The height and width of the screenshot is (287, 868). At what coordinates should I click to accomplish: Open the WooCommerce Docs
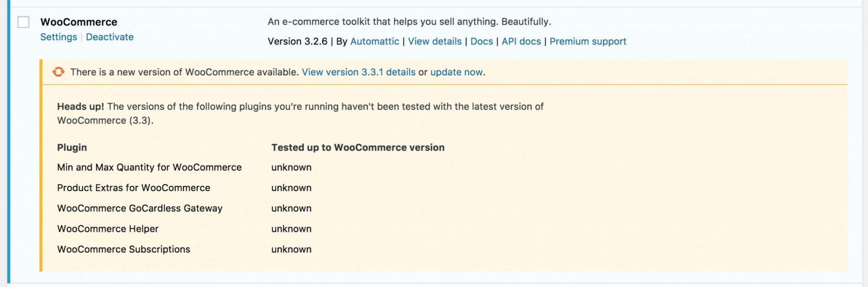coord(481,41)
